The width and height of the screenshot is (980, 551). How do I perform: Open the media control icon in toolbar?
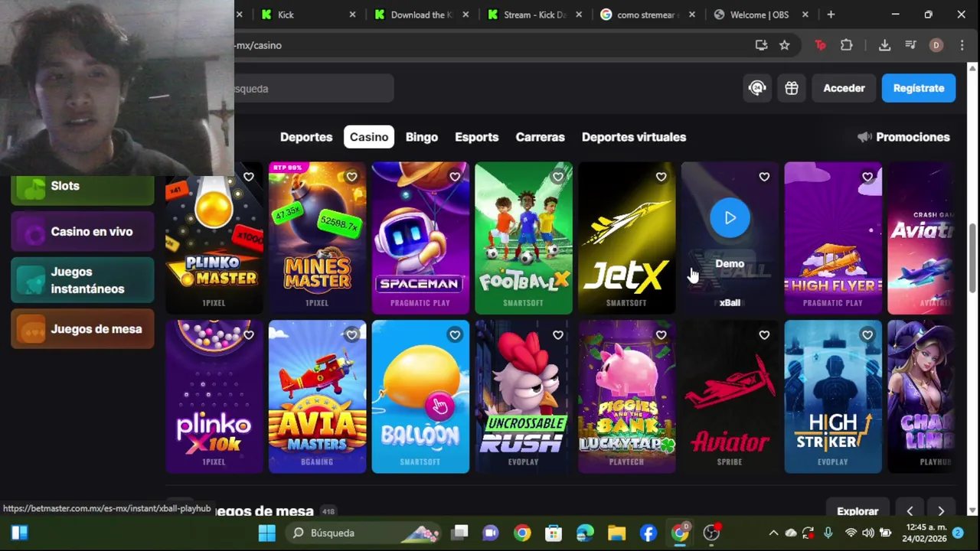pyautogui.click(x=910, y=45)
